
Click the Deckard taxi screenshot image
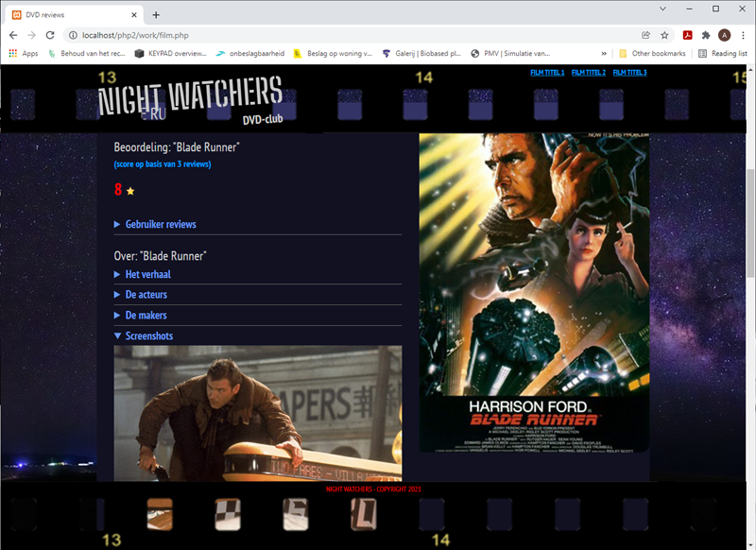258,414
